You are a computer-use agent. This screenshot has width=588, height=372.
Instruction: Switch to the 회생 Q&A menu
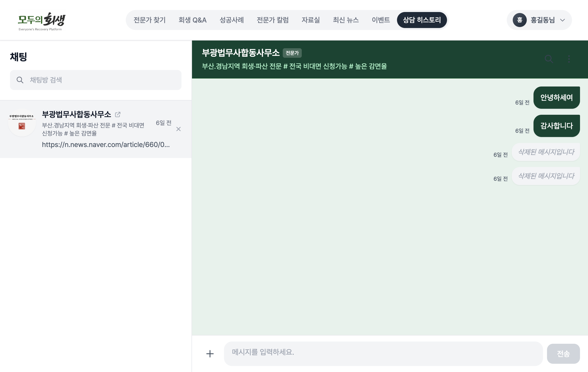(x=192, y=20)
